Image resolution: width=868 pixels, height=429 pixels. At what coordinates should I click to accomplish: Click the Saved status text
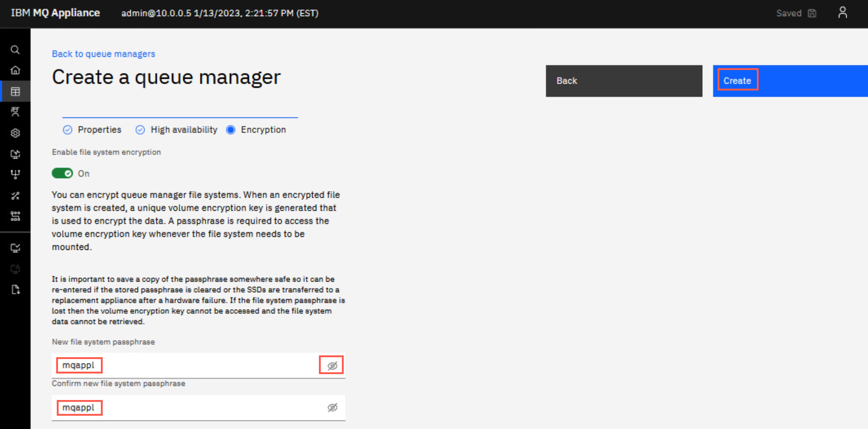point(789,13)
